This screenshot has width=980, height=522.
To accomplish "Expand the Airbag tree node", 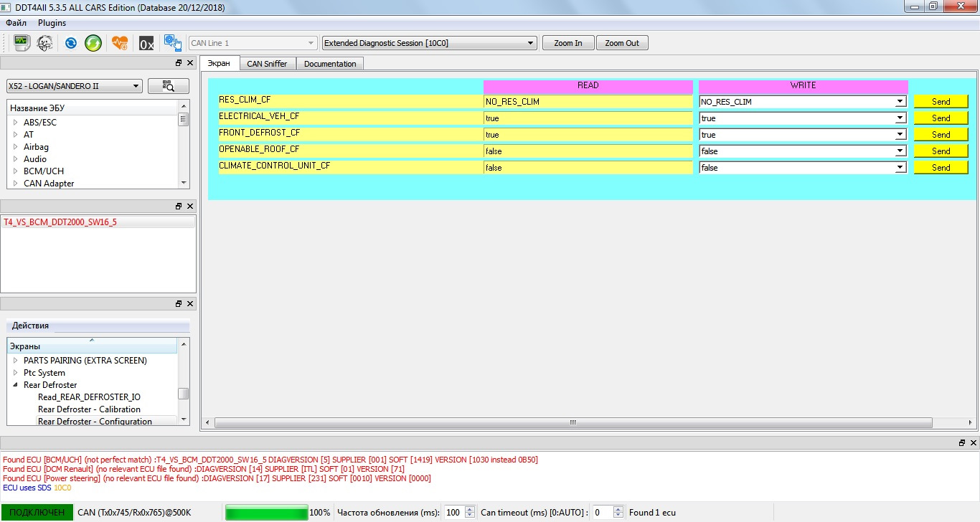I will 15,147.
